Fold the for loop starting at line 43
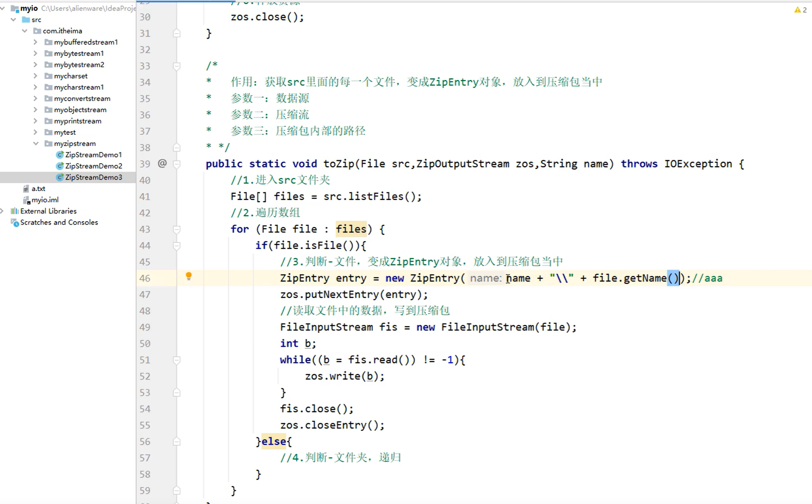The image size is (812, 504). 176,229
